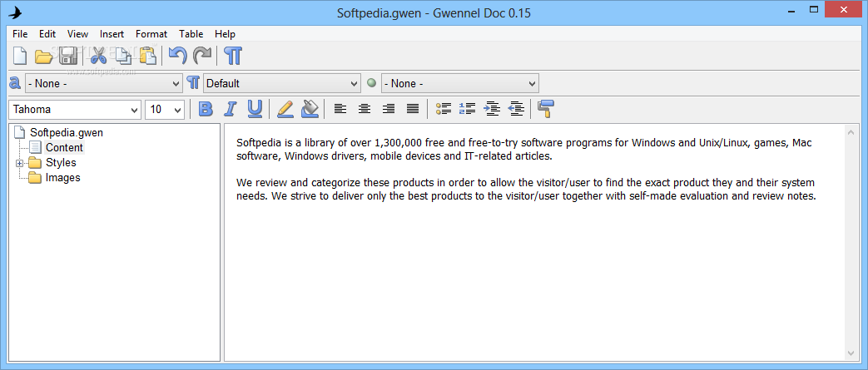Open the Help menu

point(225,34)
